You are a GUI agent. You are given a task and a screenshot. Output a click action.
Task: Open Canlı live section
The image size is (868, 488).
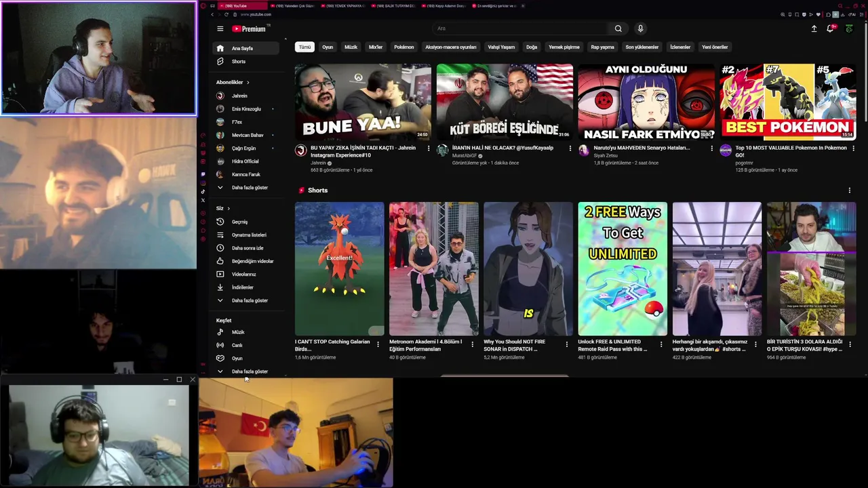click(x=246, y=345)
